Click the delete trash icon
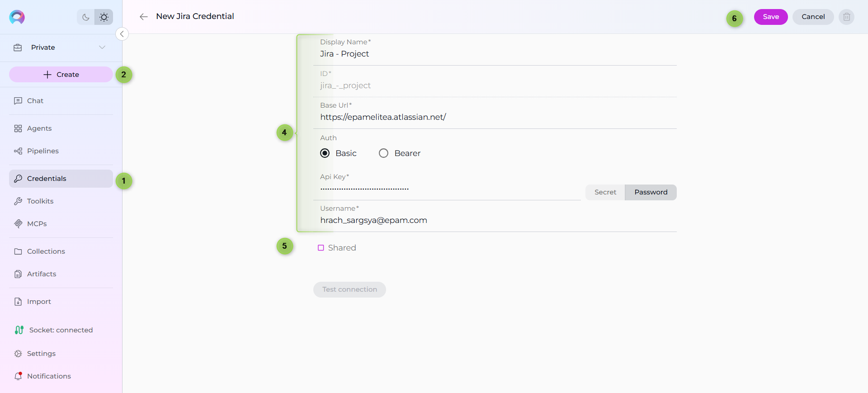This screenshot has height=393, width=868. [x=846, y=17]
